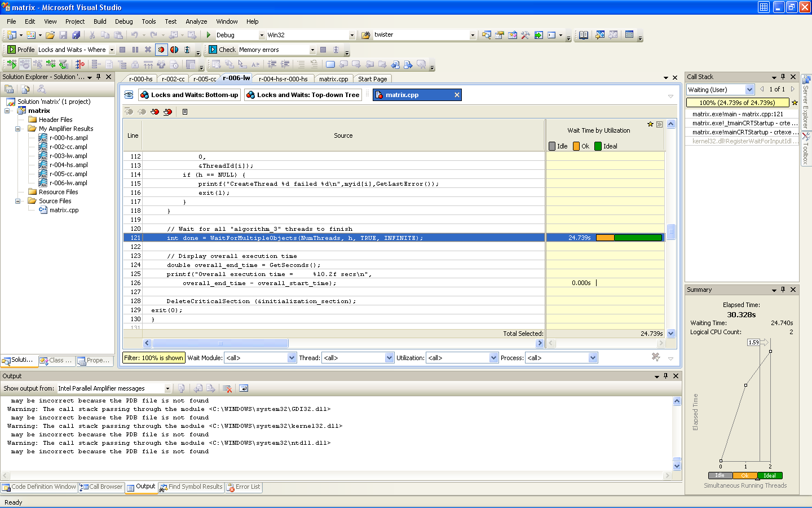This screenshot has height=508, width=812.
Task: Click the Check start icon for Memory errors
Action: 213,50
